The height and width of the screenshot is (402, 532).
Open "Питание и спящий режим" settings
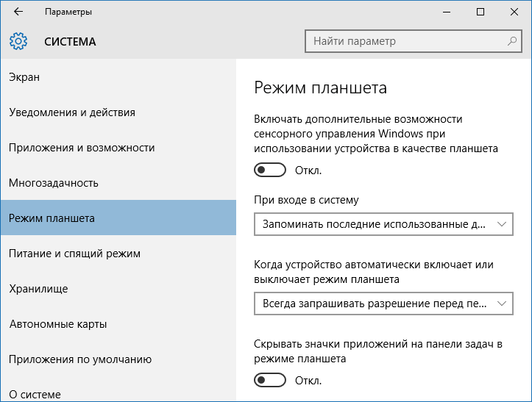(x=74, y=254)
